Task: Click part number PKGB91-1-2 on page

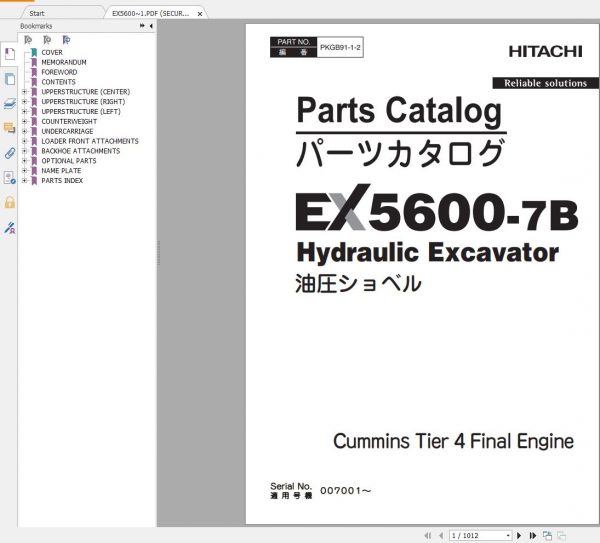Action: 340,47
